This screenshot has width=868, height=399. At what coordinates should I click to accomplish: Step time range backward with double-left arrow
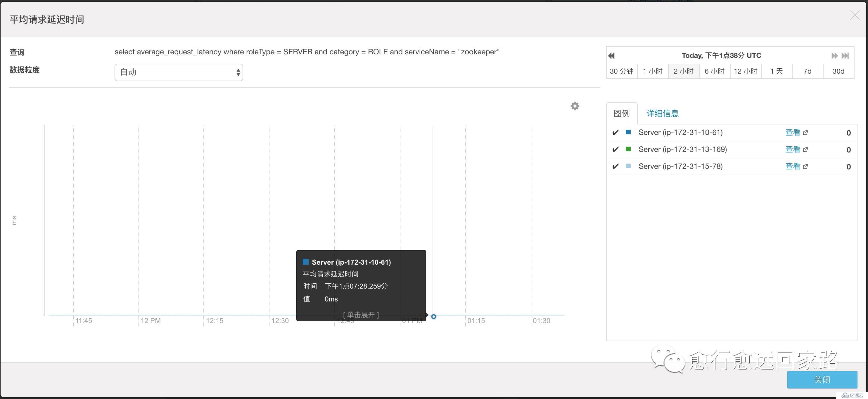611,55
